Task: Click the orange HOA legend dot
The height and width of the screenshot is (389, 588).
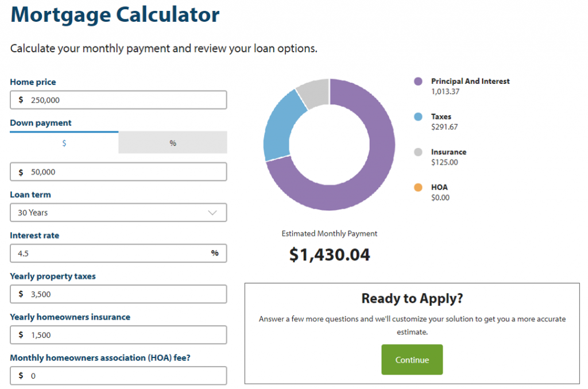Action: point(419,187)
